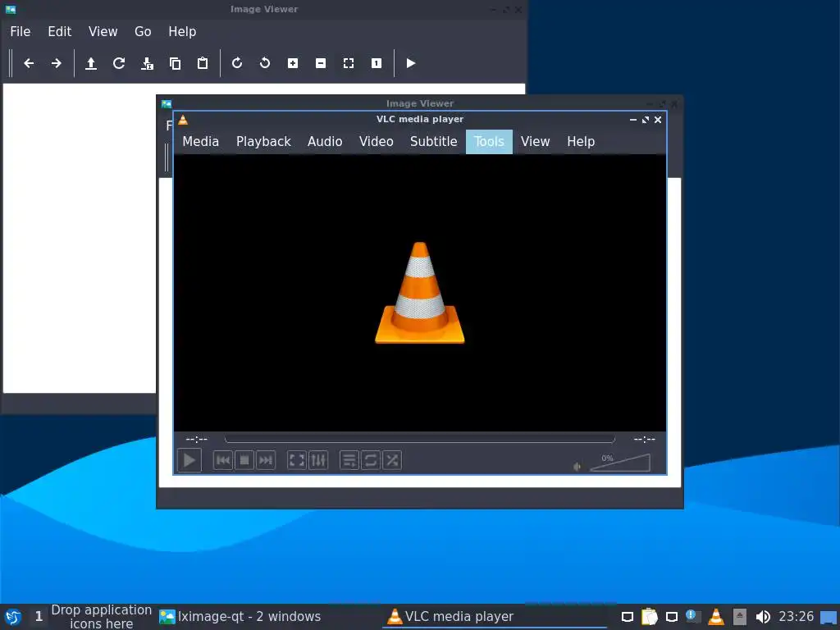
Task: Show VLC extended settings button
Action: pos(318,460)
